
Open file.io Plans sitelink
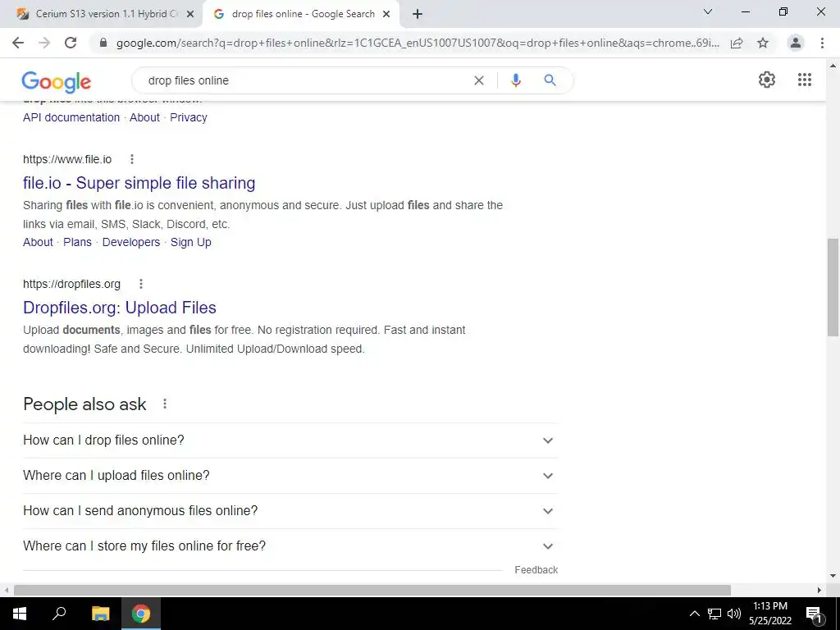[77, 242]
